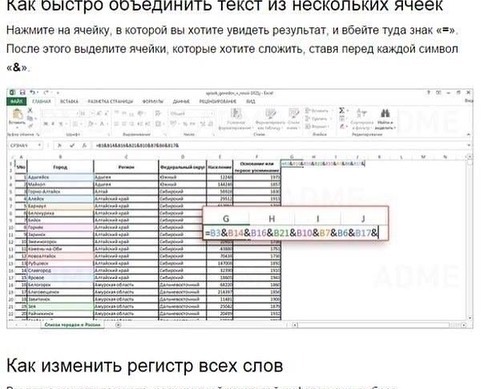Click the Copy icon below the scissors
This screenshot has height=389, width=484.
click(30, 118)
